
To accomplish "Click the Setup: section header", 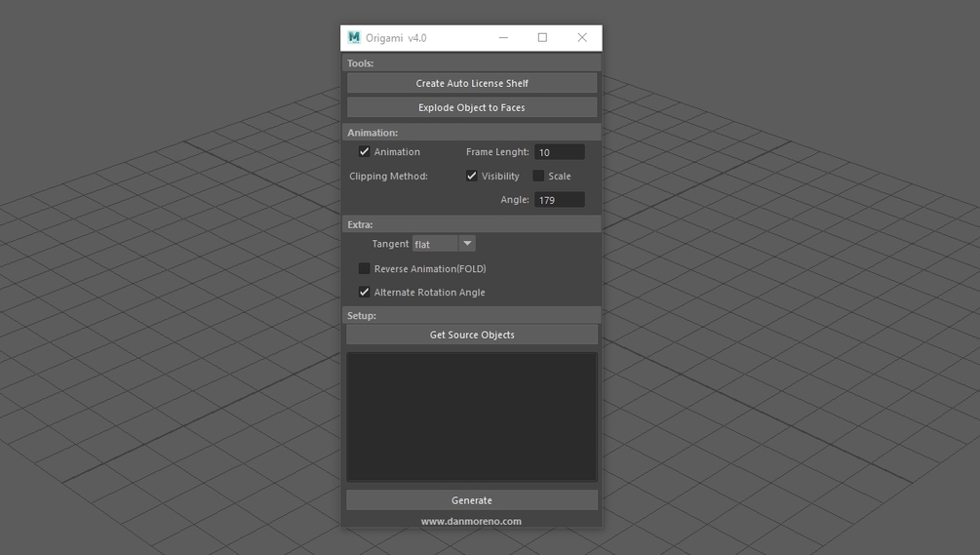I will [471, 316].
